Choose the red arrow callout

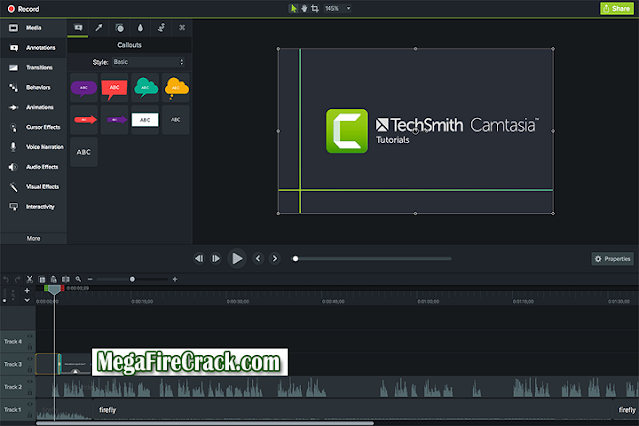84,120
